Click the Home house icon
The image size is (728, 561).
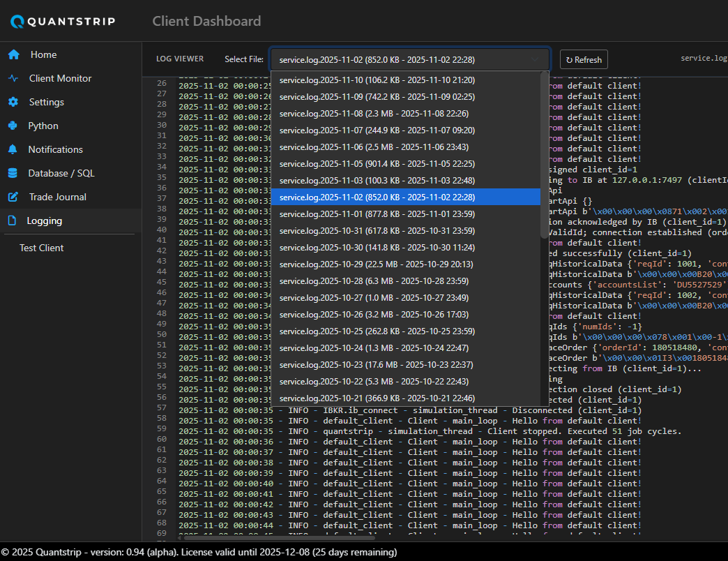[x=14, y=54]
